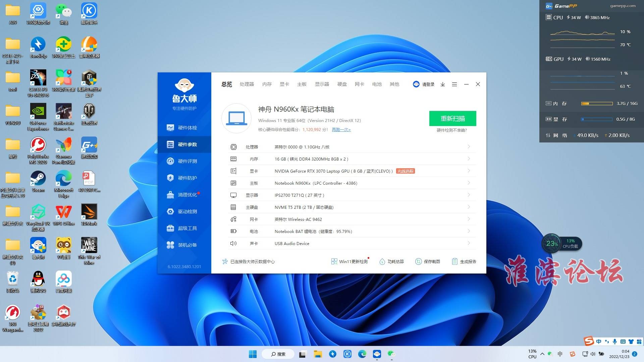
Task: Click the Sogou input method S icon
Action: tap(589, 341)
